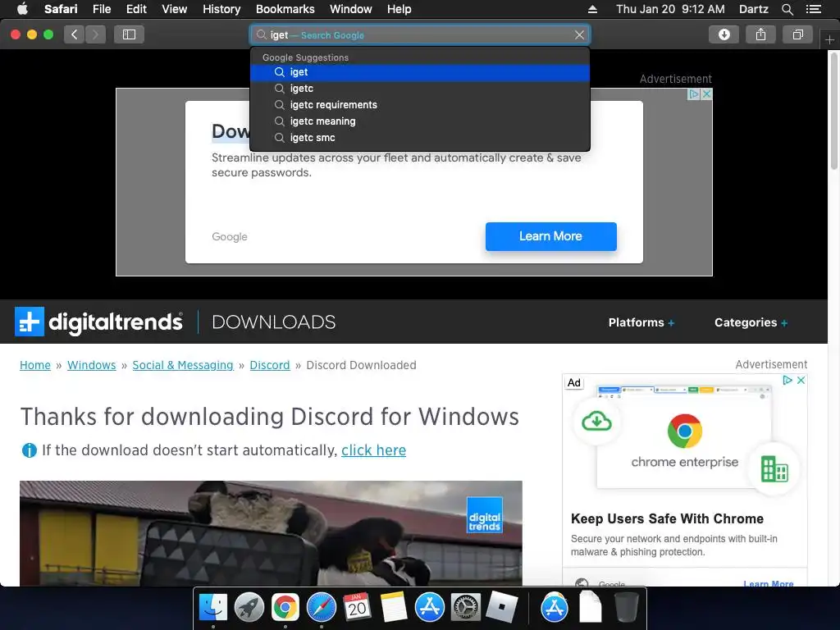Expand the Platforms menu
Image resolution: width=840 pixels, height=630 pixels.
pyautogui.click(x=641, y=322)
